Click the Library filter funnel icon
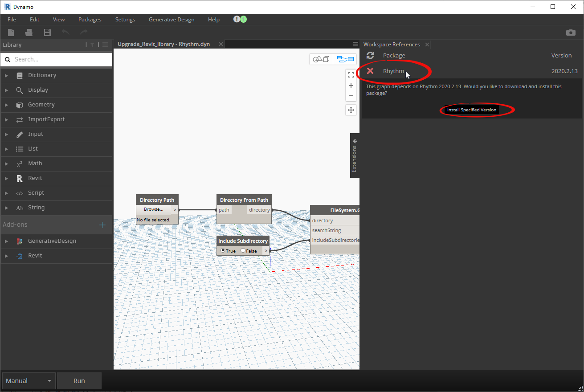This screenshot has width=584, height=392. 92,45
